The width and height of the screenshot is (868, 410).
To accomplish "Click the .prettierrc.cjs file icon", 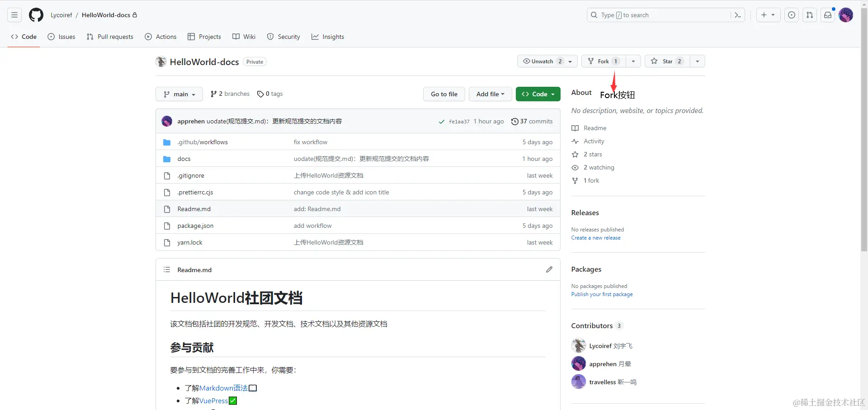I will point(167,192).
